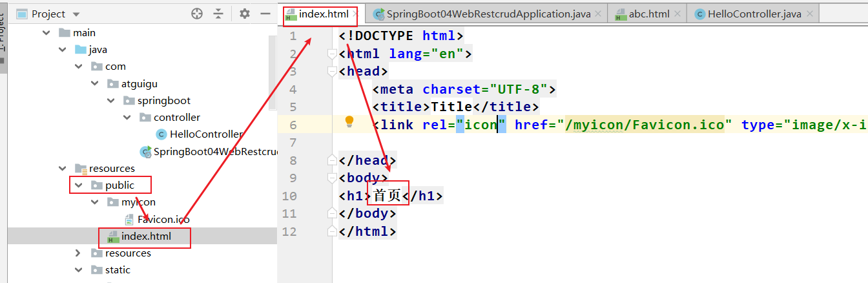Collapse the atguigu package
The width and height of the screenshot is (868, 283).
pyautogui.click(x=94, y=83)
